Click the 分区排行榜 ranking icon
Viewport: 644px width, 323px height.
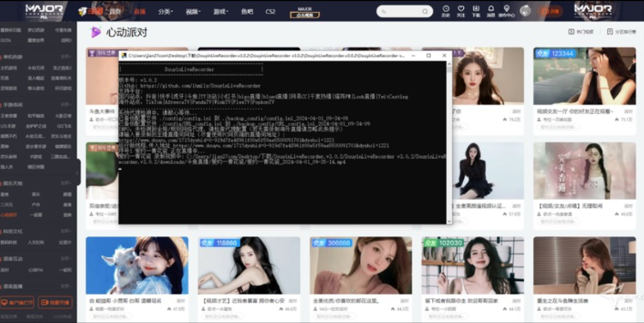pyautogui.click(x=610, y=32)
